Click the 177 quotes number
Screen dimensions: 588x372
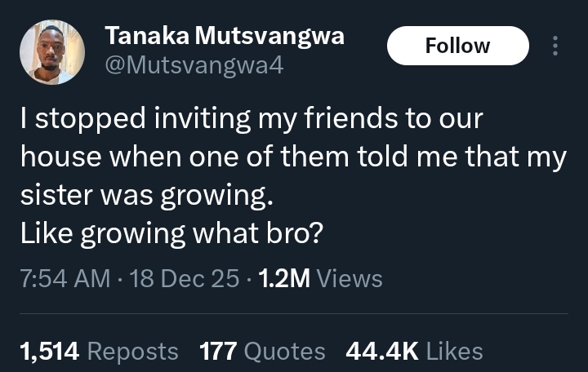pos(219,352)
